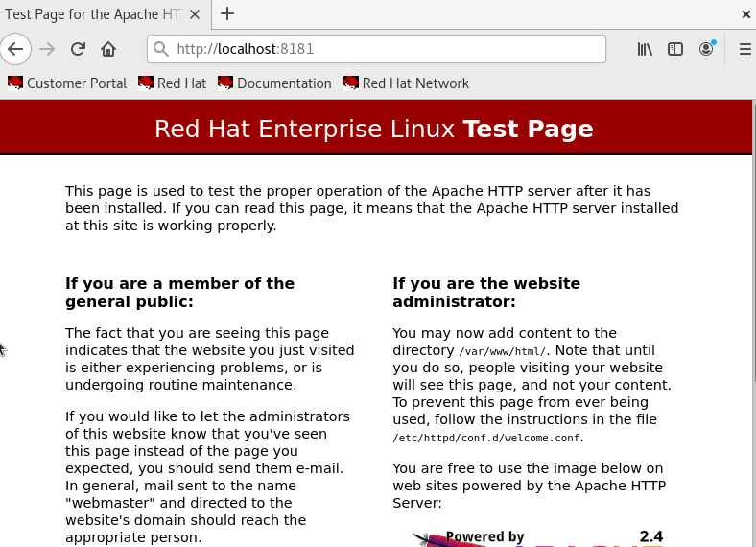Open the Library icon in the toolbar
This screenshot has height=547, width=756.
645,49
